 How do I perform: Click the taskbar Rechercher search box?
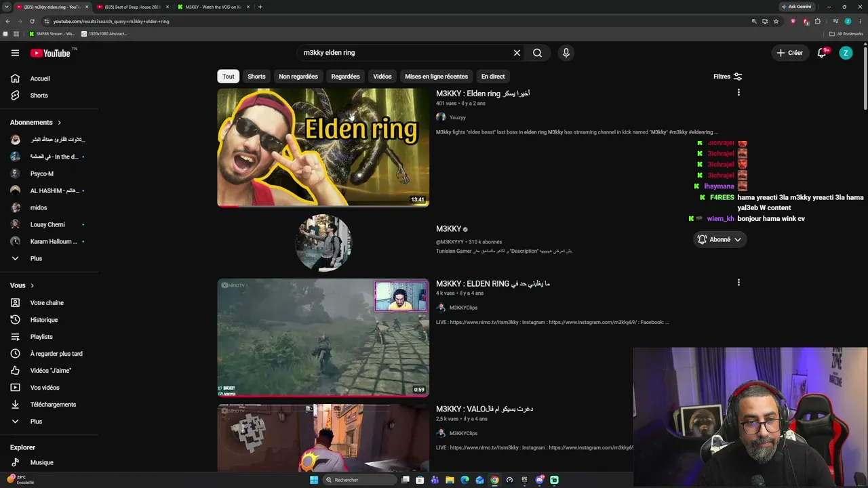[x=359, y=480]
